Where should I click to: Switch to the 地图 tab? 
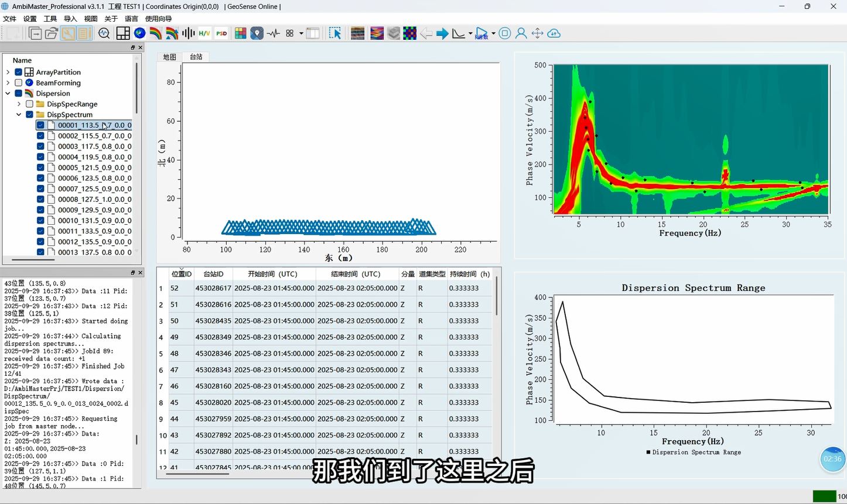click(169, 57)
